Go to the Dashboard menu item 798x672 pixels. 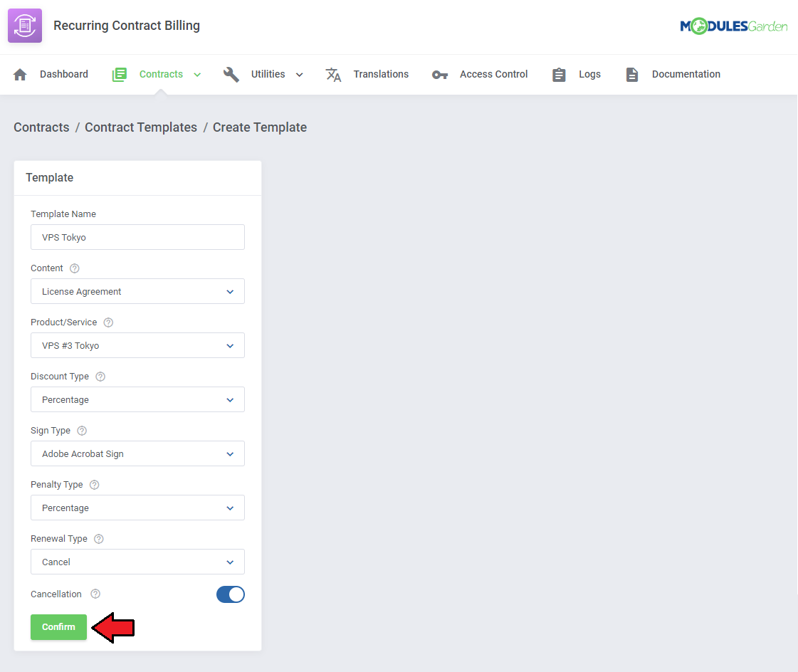pyautogui.click(x=63, y=74)
